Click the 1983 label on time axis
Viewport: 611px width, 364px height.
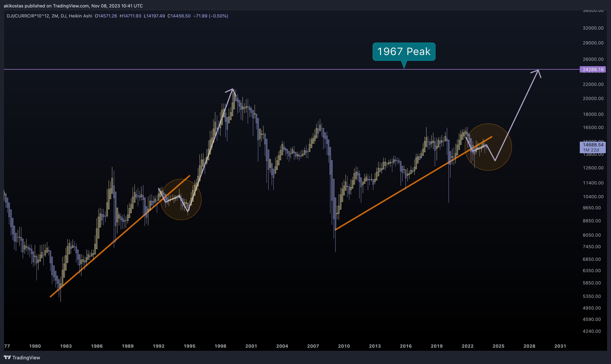point(66,346)
